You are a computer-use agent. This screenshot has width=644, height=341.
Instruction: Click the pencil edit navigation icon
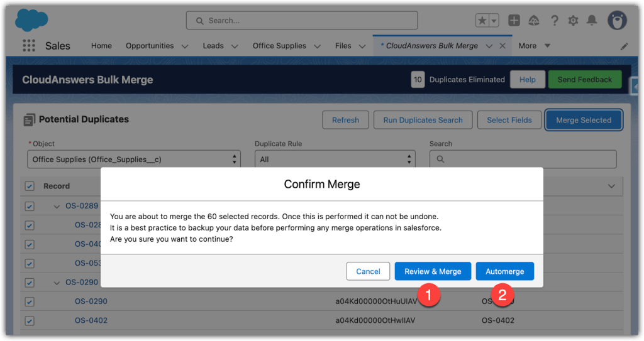624,46
